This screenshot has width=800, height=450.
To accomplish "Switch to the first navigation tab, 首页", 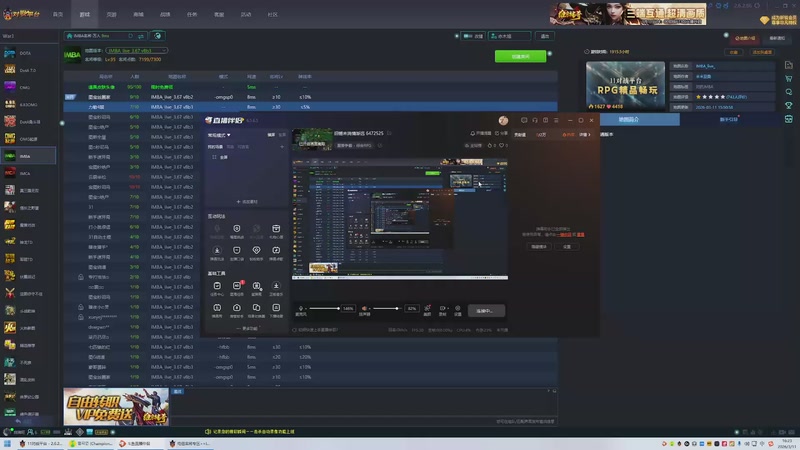I will click(x=58, y=15).
